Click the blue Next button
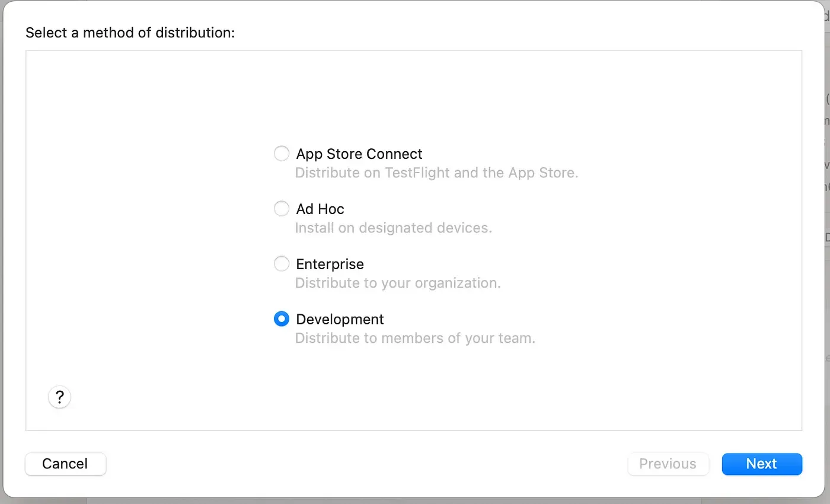This screenshot has height=504, width=830. point(761,464)
